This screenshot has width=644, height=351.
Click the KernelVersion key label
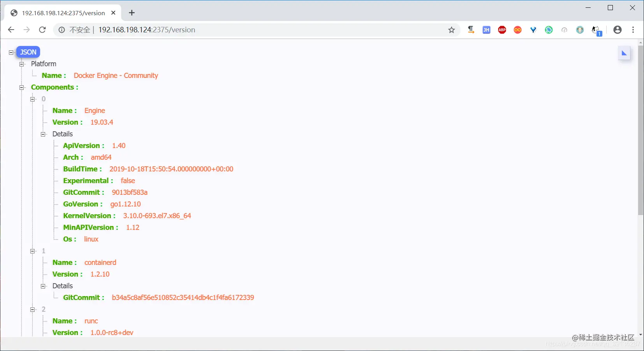click(89, 216)
